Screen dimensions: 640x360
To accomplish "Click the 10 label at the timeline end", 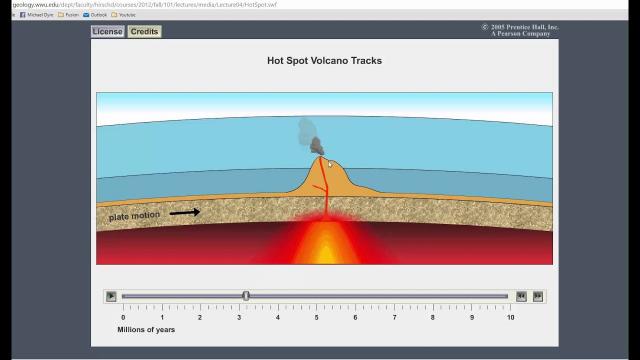I will pos(511,317).
